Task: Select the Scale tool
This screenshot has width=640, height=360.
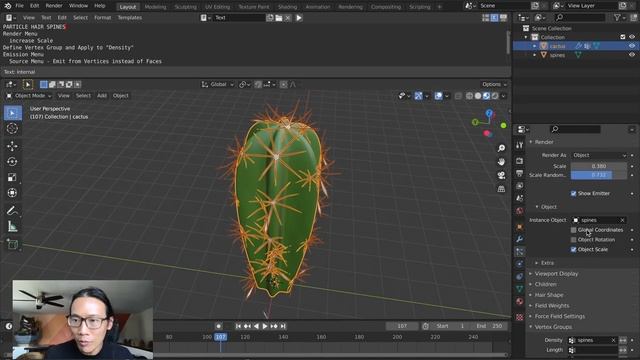Action: 12,177
